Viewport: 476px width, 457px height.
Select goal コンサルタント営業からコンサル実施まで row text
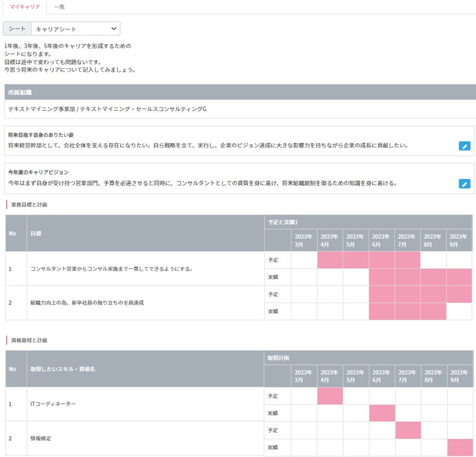click(112, 269)
